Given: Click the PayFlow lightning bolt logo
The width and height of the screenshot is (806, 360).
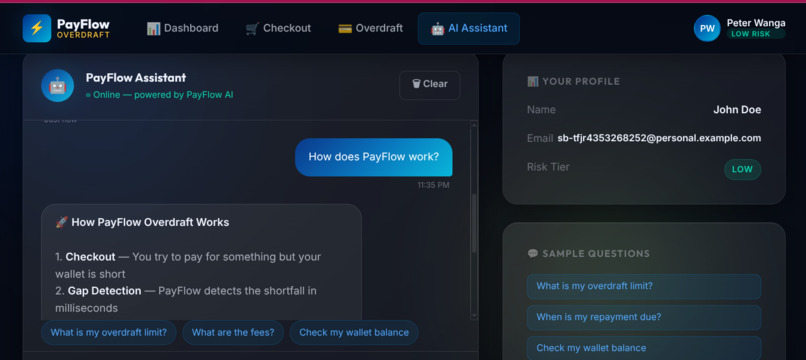Looking at the screenshot, I should pyautogui.click(x=36, y=28).
